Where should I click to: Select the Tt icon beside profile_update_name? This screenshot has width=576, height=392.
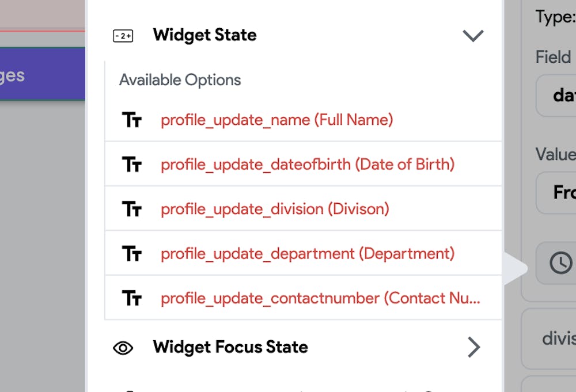132,119
